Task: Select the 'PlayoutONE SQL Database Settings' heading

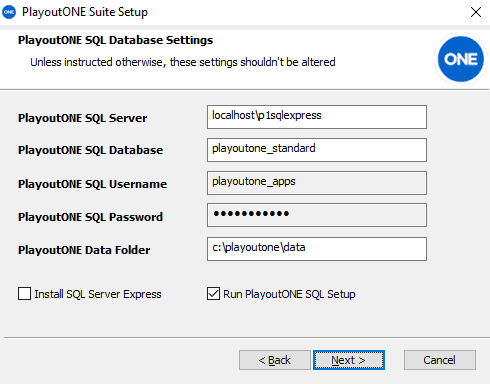Action: 115,40
